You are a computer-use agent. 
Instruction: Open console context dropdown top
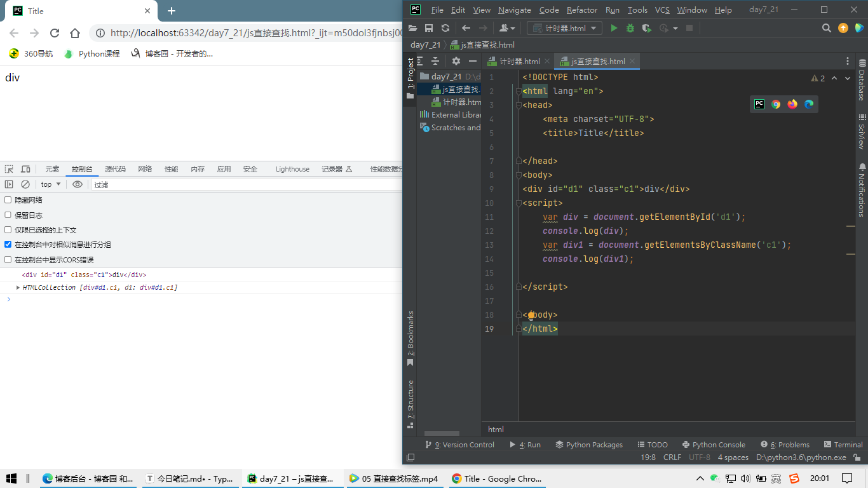(51, 184)
